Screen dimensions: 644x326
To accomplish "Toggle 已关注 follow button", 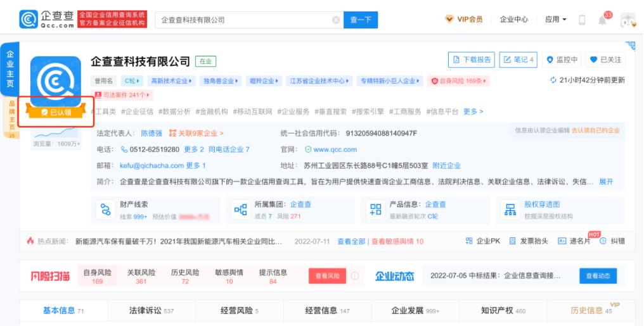I will pyautogui.click(x=605, y=60).
